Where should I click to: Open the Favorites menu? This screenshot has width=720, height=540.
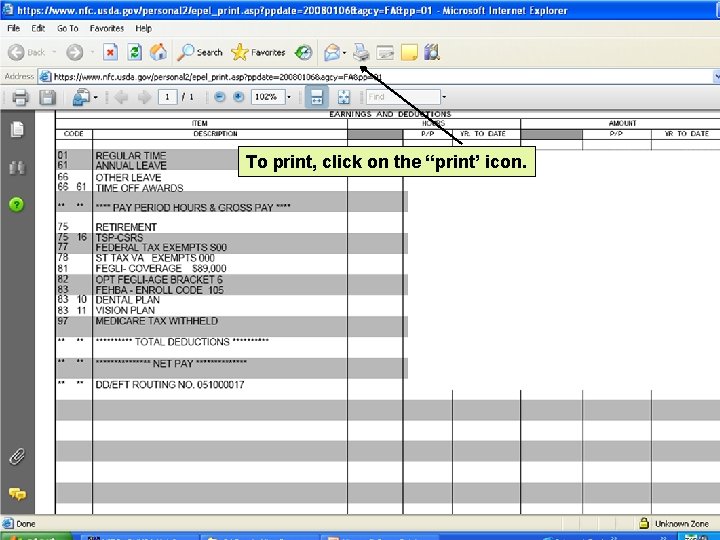[x=107, y=28]
